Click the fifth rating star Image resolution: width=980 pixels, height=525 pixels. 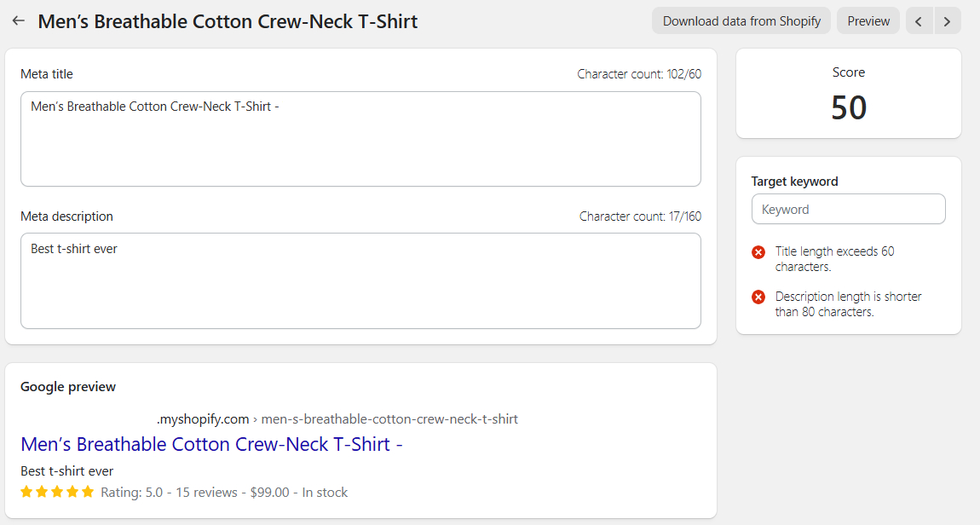point(88,492)
